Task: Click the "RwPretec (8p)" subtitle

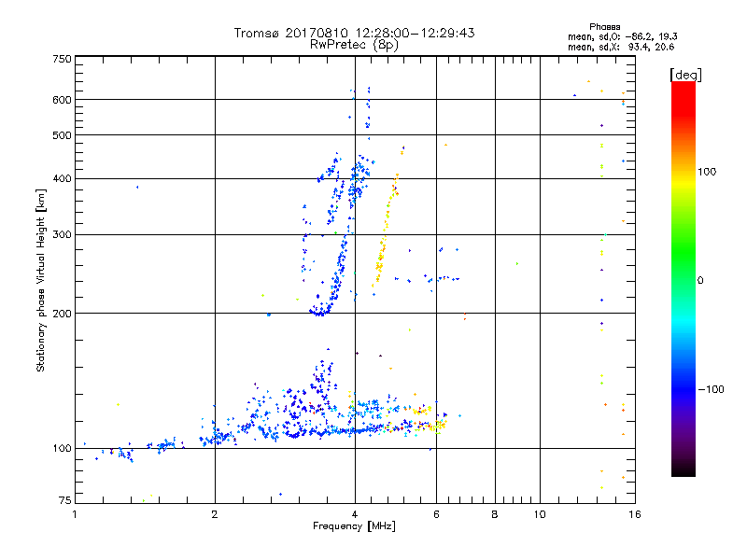Action: pyautogui.click(x=354, y=45)
